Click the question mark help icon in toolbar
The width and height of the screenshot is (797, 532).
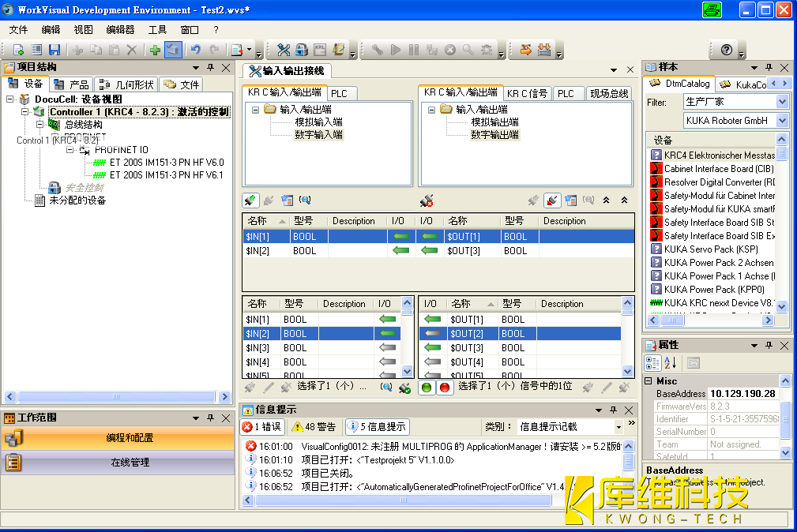tap(727, 50)
